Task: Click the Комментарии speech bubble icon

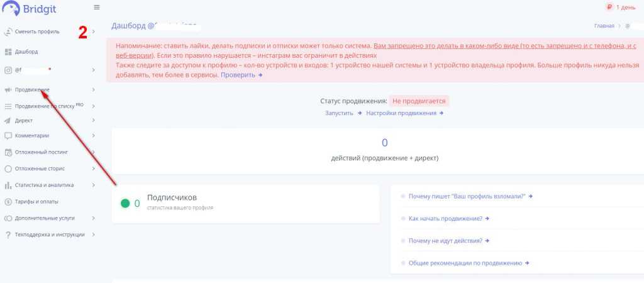Action: click(x=8, y=135)
